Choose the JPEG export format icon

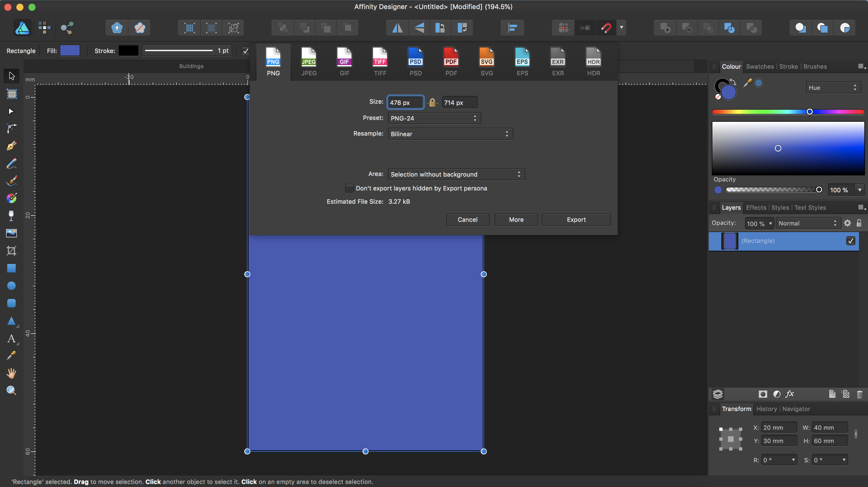[x=309, y=61]
